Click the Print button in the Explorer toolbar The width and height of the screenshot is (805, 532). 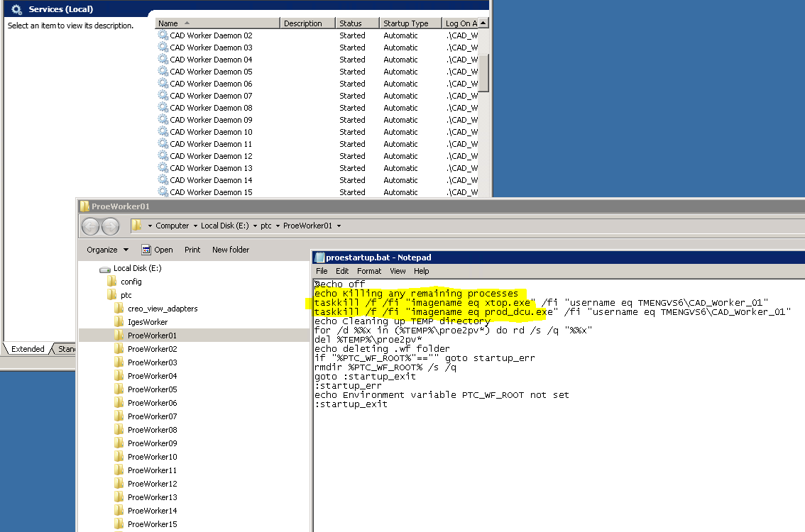(x=192, y=249)
